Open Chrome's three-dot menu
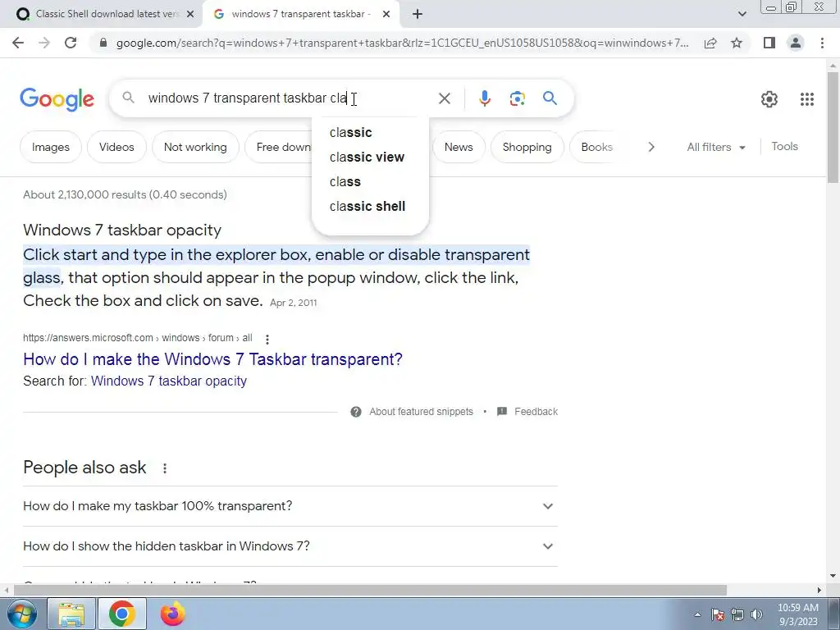 tap(822, 43)
